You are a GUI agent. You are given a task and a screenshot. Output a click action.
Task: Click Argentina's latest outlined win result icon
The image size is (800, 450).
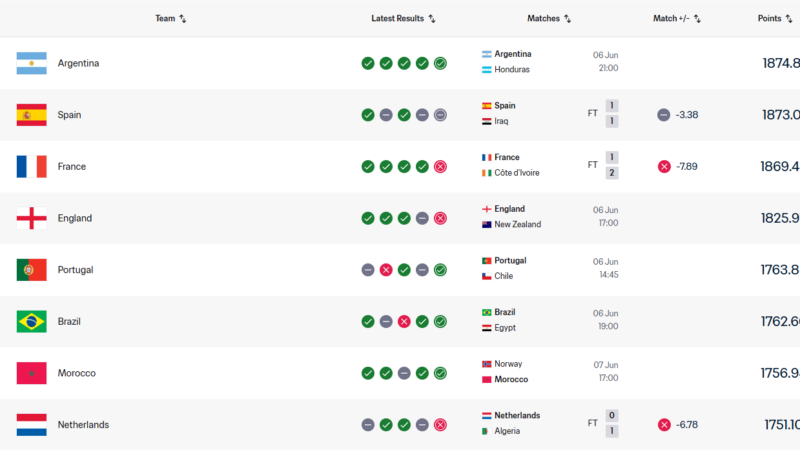440,63
